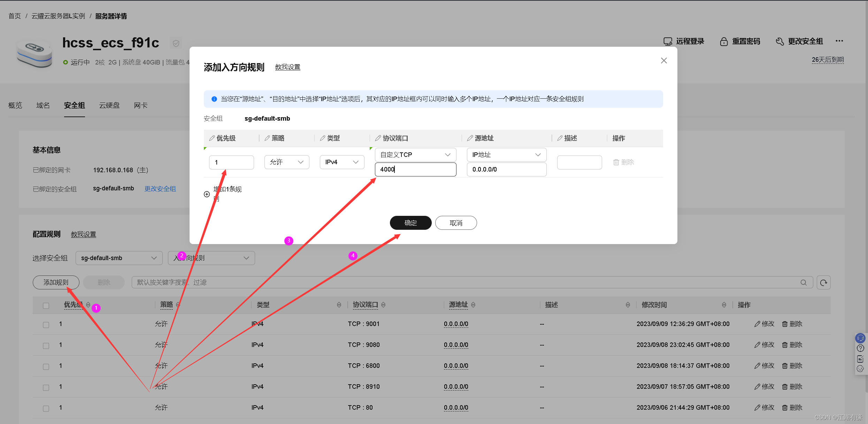868x424 pixels.
Task: Open the customer service headset icon
Action: pyautogui.click(x=860, y=338)
